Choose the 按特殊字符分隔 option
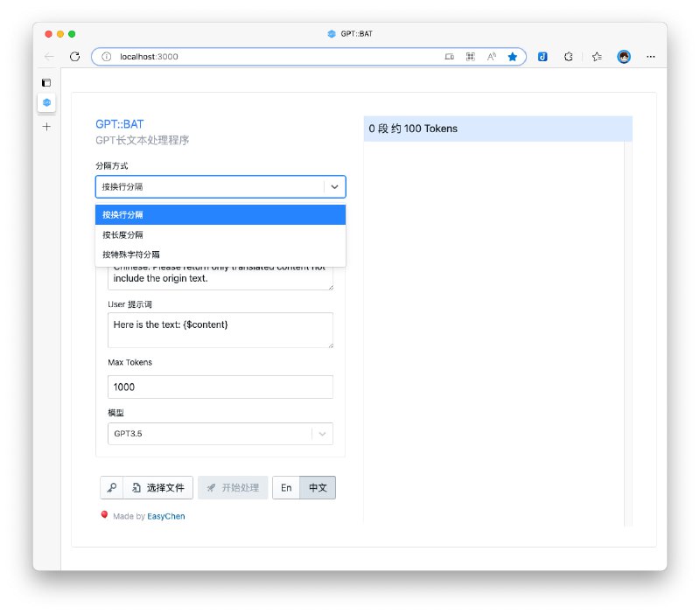 [x=220, y=255]
